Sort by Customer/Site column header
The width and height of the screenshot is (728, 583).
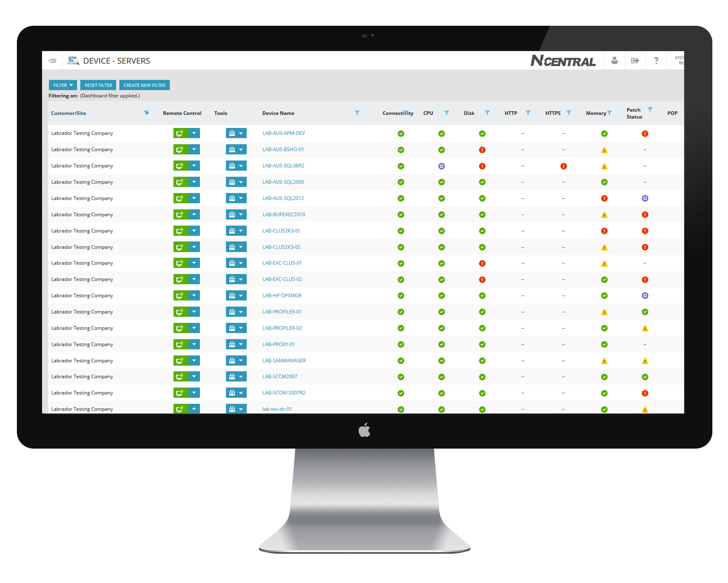tap(68, 114)
